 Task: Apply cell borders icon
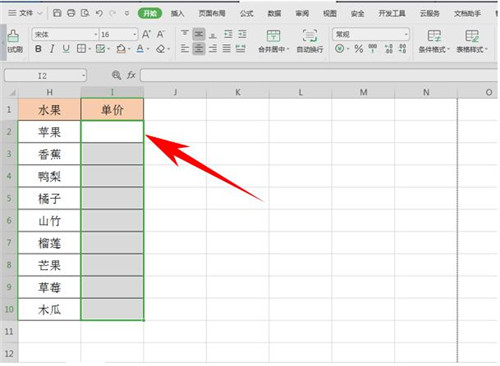pyautogui.click(x=81, y=49)
